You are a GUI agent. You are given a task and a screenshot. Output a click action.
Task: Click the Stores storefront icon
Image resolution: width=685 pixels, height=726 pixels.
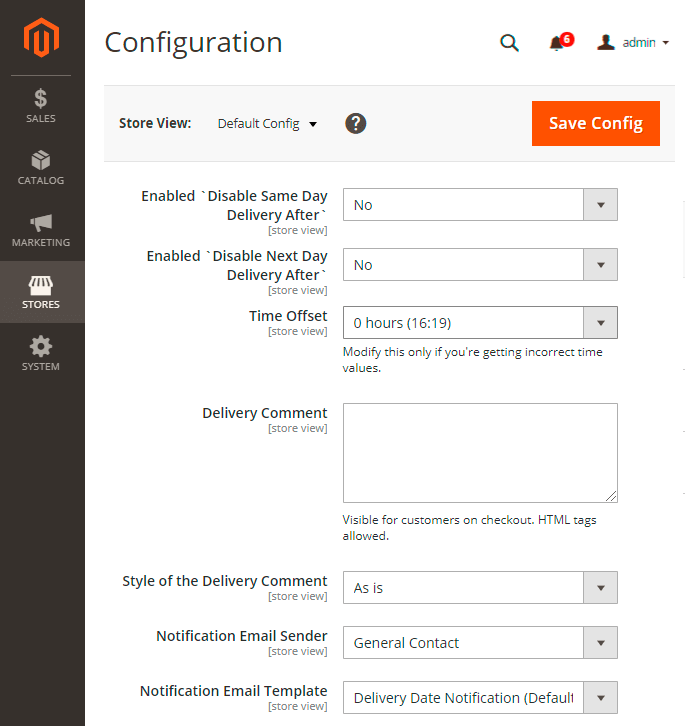(x=41, y=285)
